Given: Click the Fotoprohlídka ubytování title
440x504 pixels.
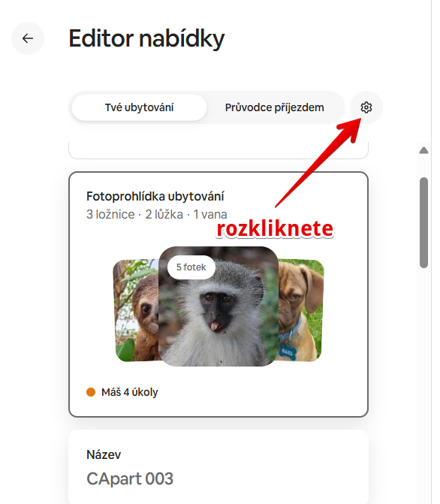Looking at the screenshot, I should tap(155, 196).
